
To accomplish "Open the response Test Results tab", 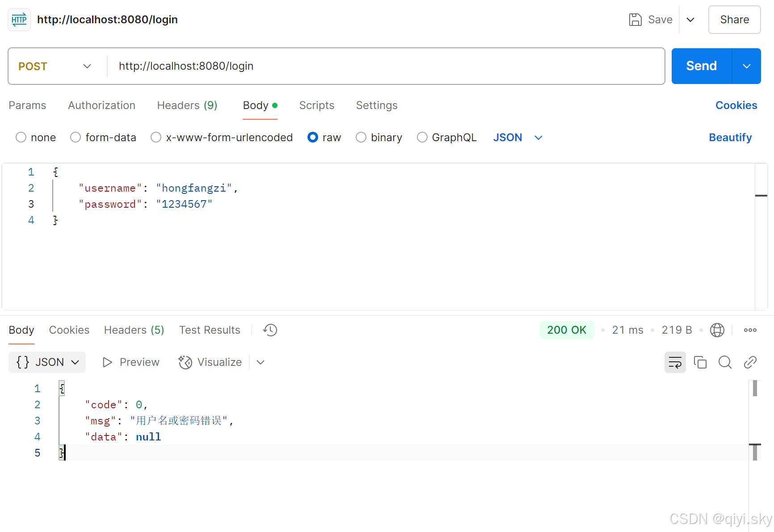I will [210, 330].
